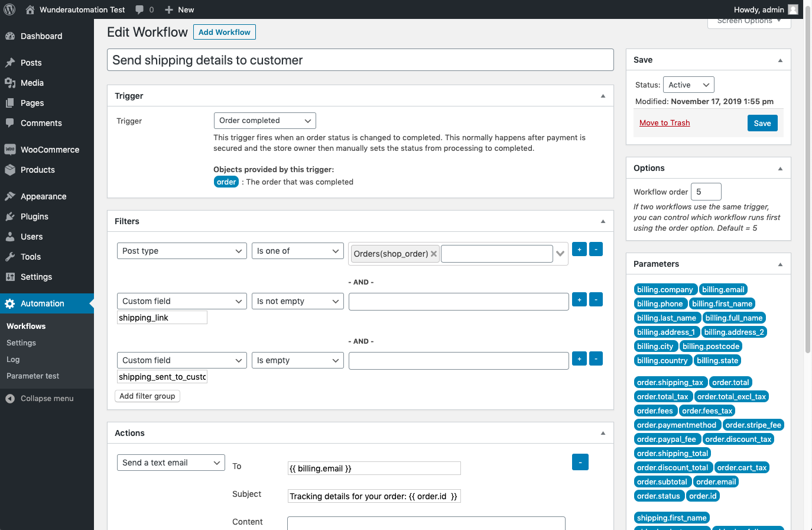Image resolution: width=812 pixels, height=530 pixels.
Task: Add a filter after Post type row
Action: click(x=579, y=250)
